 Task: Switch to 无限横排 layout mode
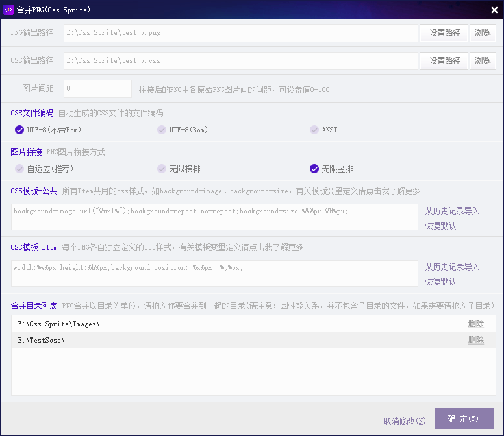[x=162, y=169]
